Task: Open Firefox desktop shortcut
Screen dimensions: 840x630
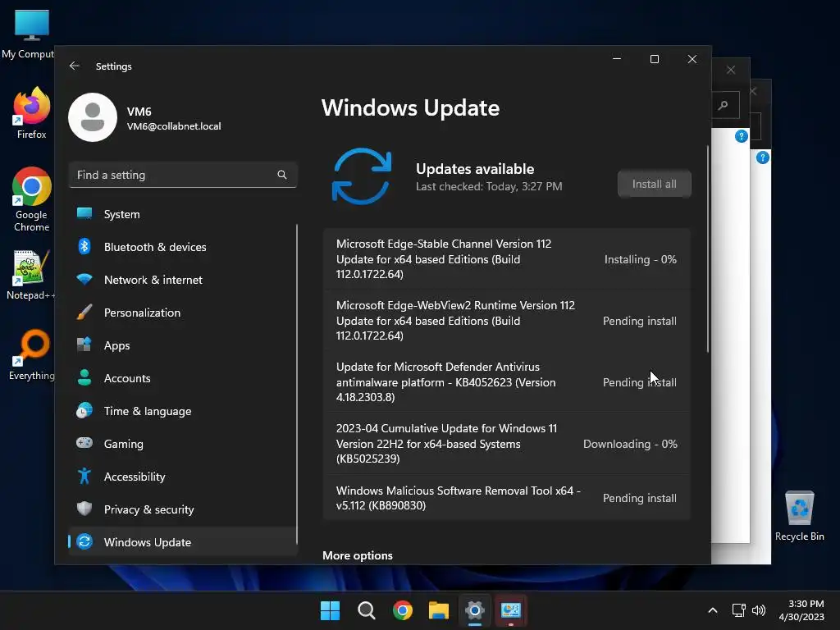Action: tap(31, 114)
